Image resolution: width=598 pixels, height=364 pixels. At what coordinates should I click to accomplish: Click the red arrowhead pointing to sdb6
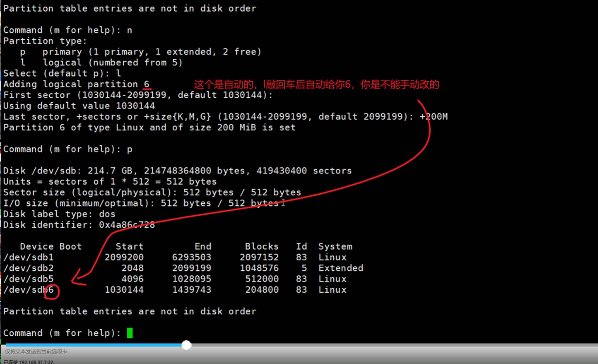pos(76,279)
